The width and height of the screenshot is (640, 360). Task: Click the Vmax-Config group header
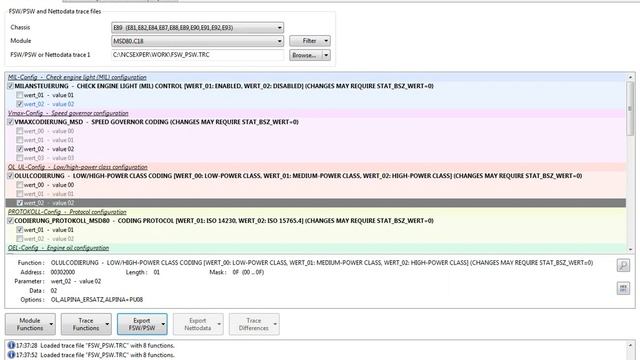(x=68, y=113)
